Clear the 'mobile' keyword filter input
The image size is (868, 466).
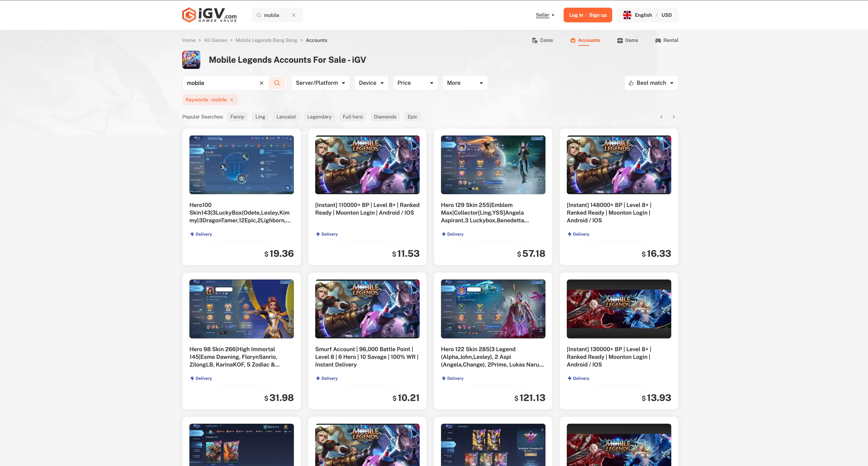click(262, 83)
